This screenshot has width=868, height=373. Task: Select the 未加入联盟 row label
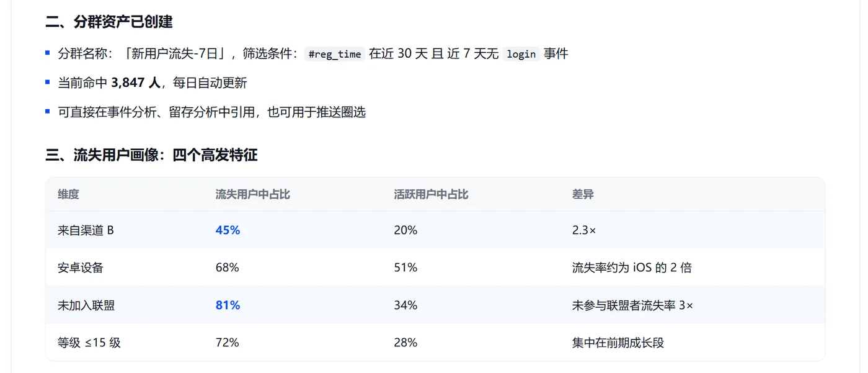[x=86, y=305]
